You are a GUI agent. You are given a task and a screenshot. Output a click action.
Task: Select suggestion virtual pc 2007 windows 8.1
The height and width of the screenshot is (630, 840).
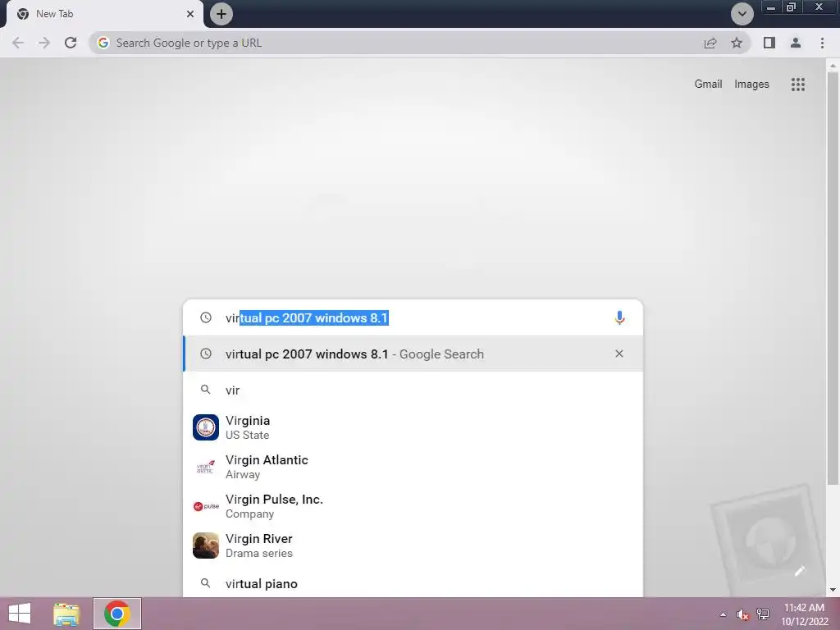413,354
